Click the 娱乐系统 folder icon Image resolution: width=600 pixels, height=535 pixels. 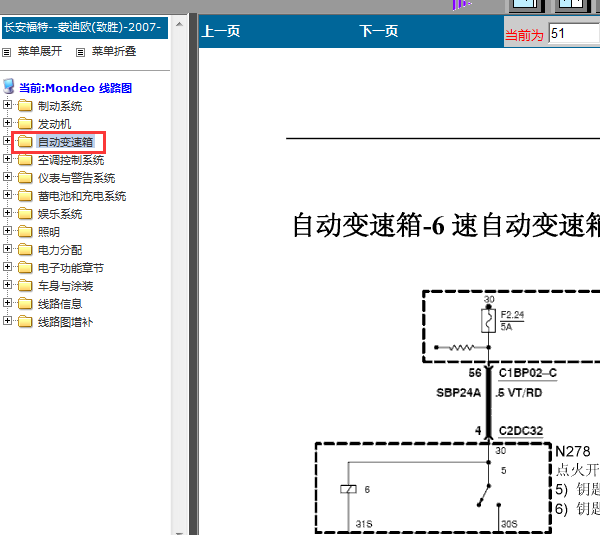25,213
